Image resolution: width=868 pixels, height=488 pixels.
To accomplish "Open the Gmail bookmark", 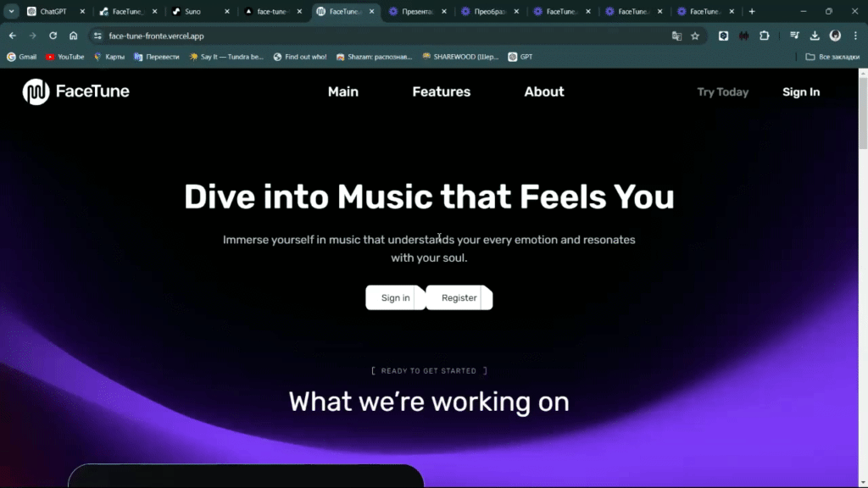I will [21, 56].
